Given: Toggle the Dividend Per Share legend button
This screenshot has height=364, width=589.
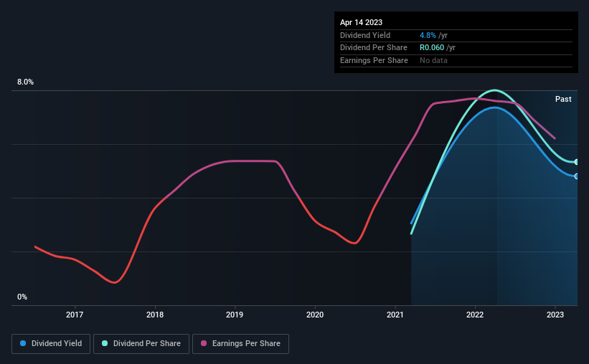Looking at the screenshot, I should pyautogui.click(x=141, y=344).
